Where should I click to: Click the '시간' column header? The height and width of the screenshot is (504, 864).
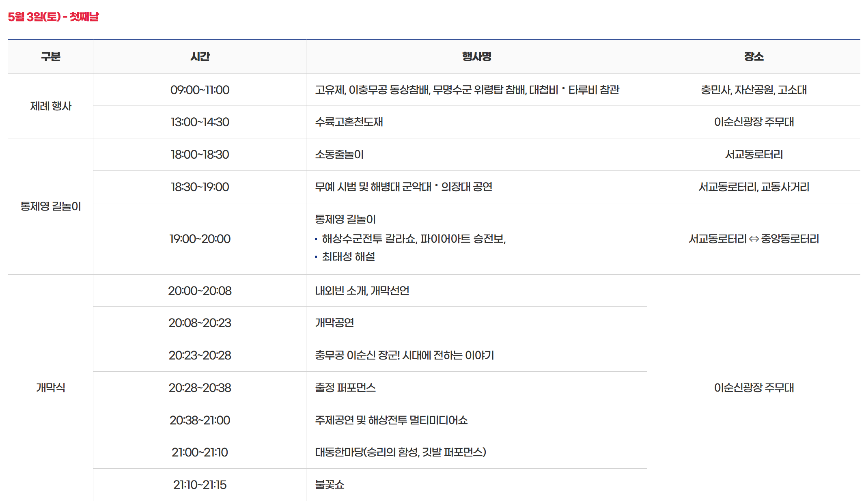pyautogui.click(x=200, y=56)
